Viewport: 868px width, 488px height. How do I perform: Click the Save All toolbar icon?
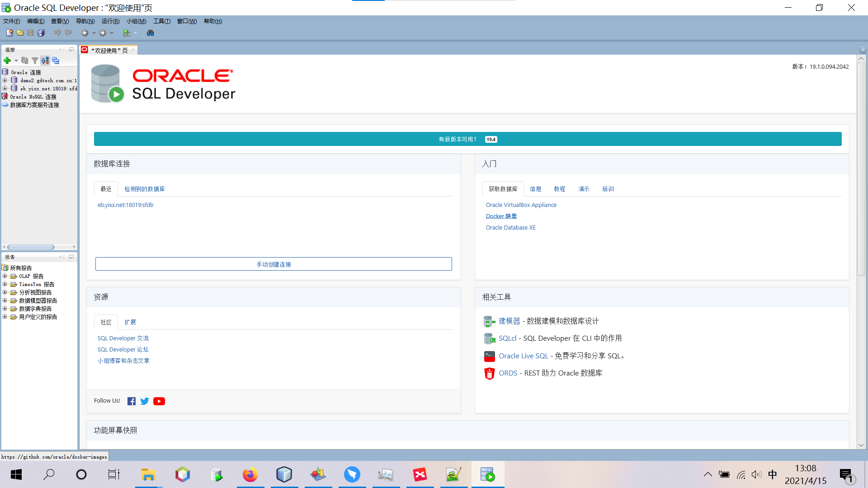(41, 33)
